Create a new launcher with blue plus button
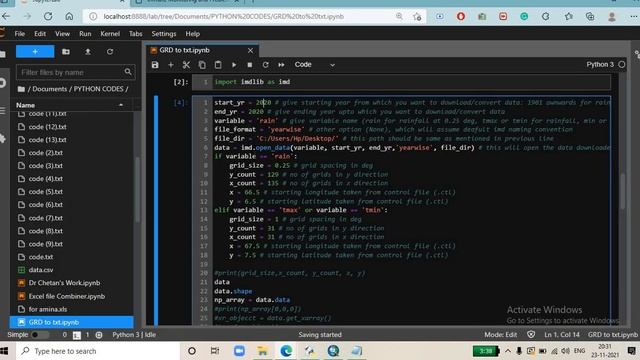This screenshot has width=640, height=360. coord(35,51)
